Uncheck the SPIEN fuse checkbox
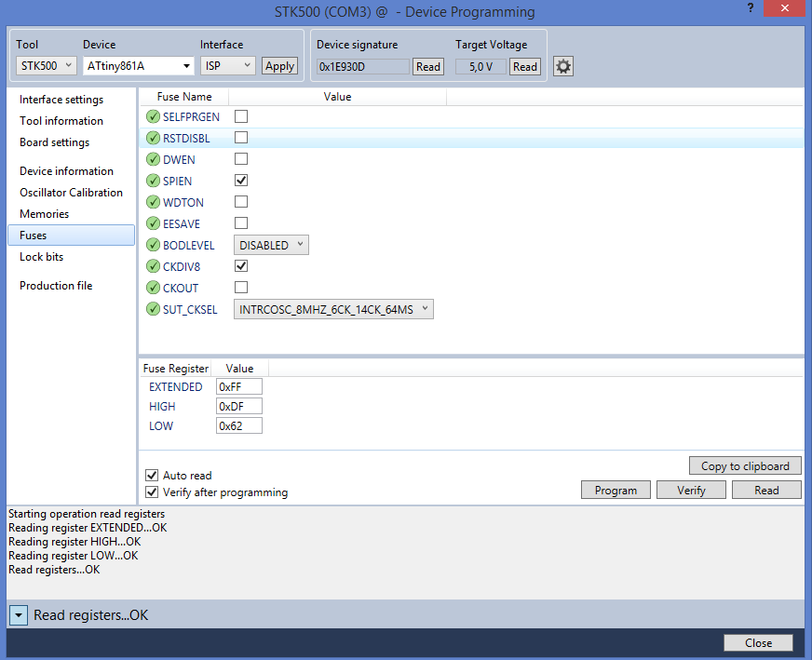812x660 pixels. pos(241,181)
